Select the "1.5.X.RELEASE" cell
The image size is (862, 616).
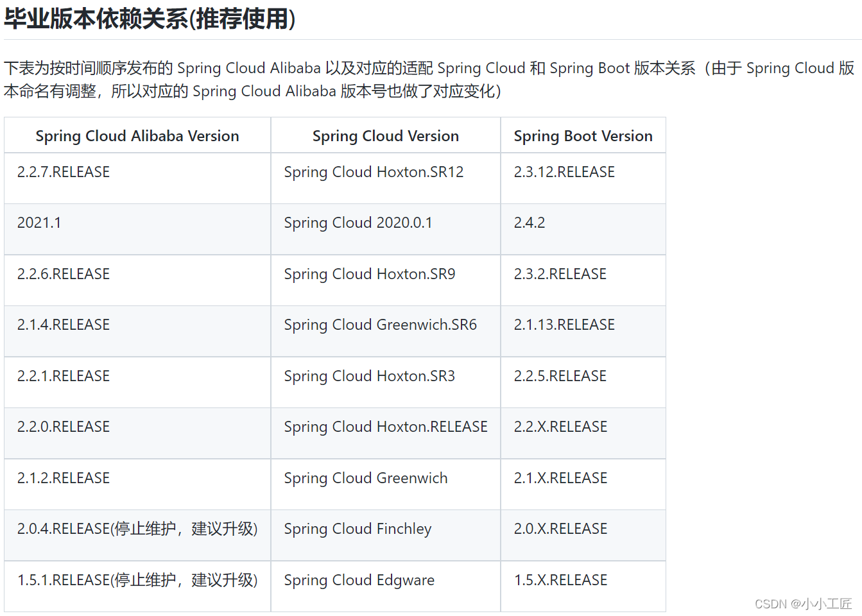tap(583, 586)
